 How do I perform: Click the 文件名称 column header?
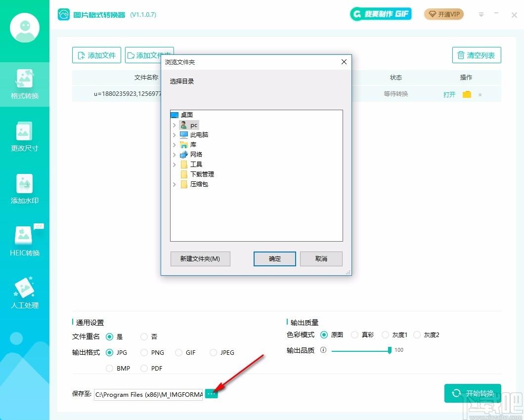coord(146,77)
